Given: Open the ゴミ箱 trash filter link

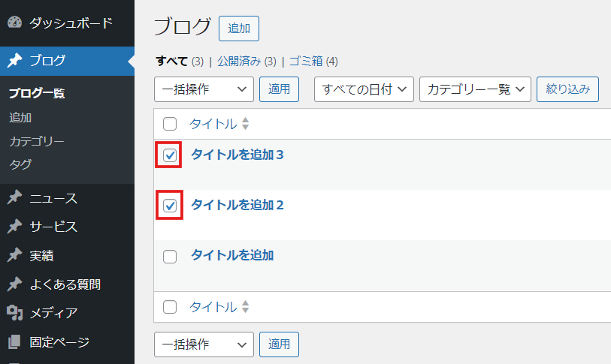Looking at the screenshot, I should (309, 62).
